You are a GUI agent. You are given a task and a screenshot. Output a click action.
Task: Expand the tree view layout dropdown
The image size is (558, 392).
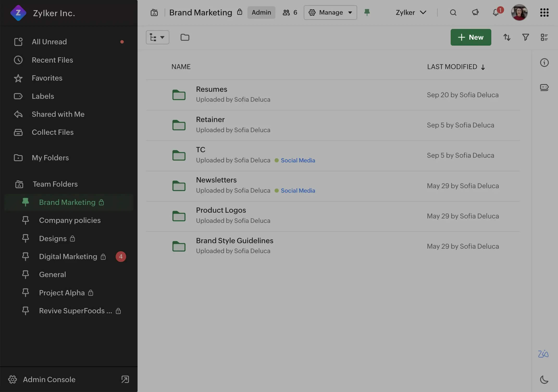[x=157, y=37]
